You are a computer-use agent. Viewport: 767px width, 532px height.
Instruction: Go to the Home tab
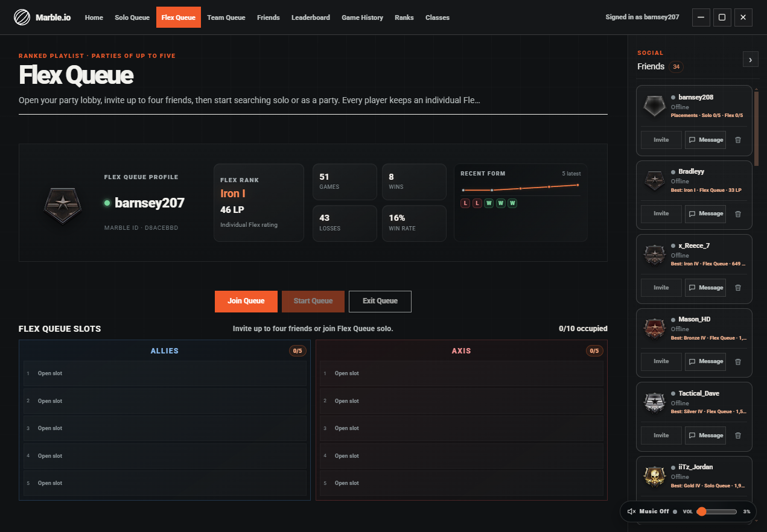point(94,17)
